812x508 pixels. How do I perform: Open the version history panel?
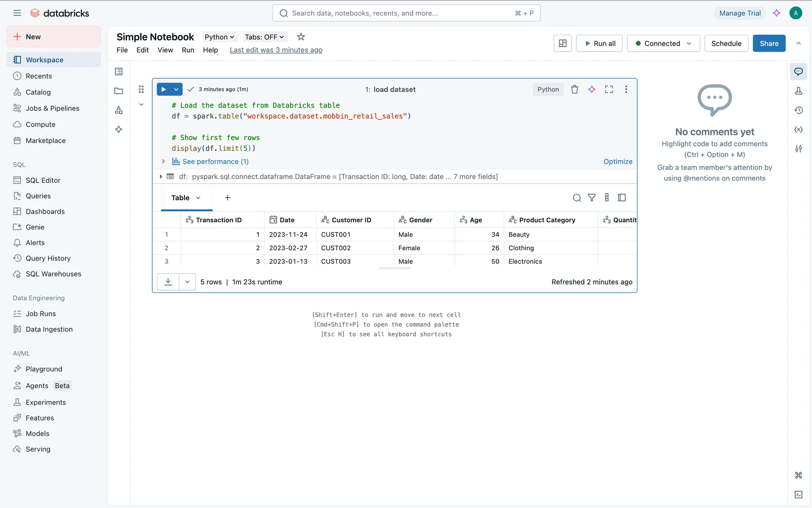(798, 110)
